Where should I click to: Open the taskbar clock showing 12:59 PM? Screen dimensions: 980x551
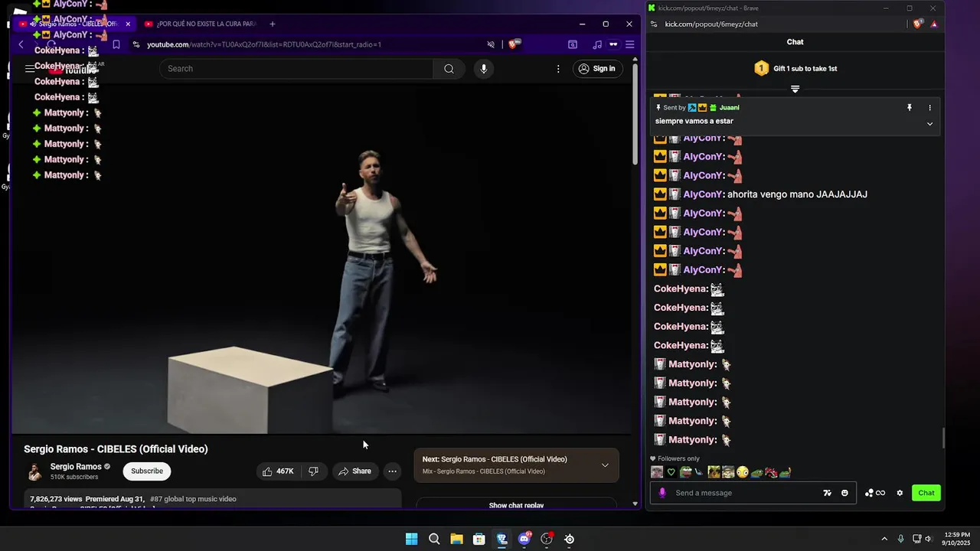click(957, 539)
